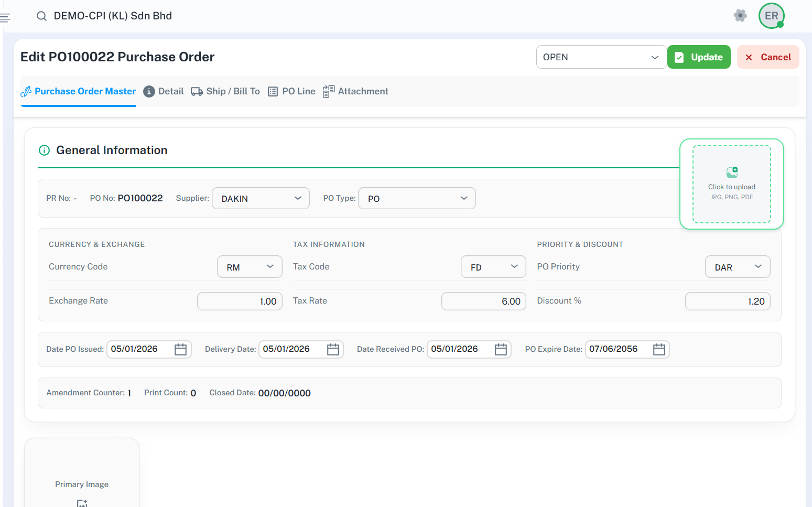The width and height of the screenshot is (812, 507).
Task: Expand the Supplier DAKIN dropdown
Action: [x=261, y=199]
